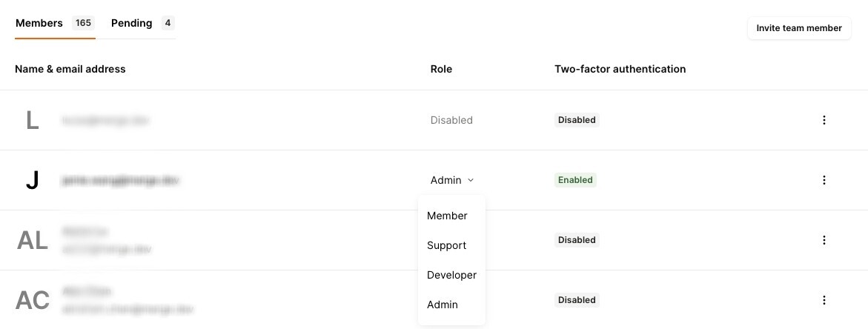Click the L avatar initial
868x329 pixels.
tap(32, 120)
